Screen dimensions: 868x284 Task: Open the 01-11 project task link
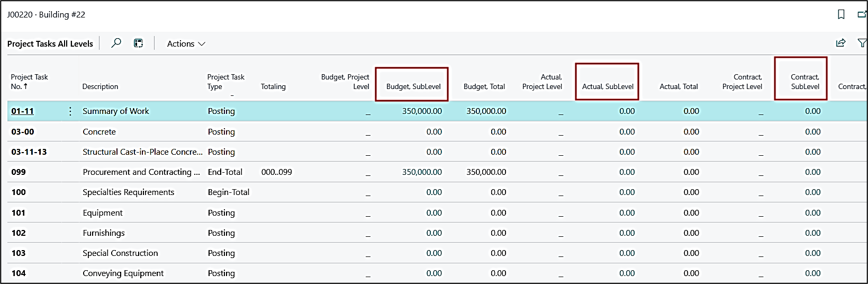point(23,111)
